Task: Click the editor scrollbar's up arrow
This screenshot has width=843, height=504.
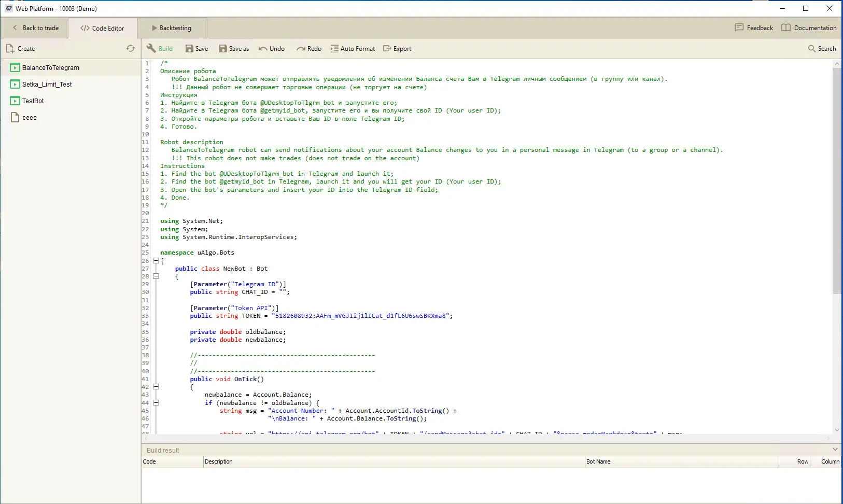Action: point(837,64)
